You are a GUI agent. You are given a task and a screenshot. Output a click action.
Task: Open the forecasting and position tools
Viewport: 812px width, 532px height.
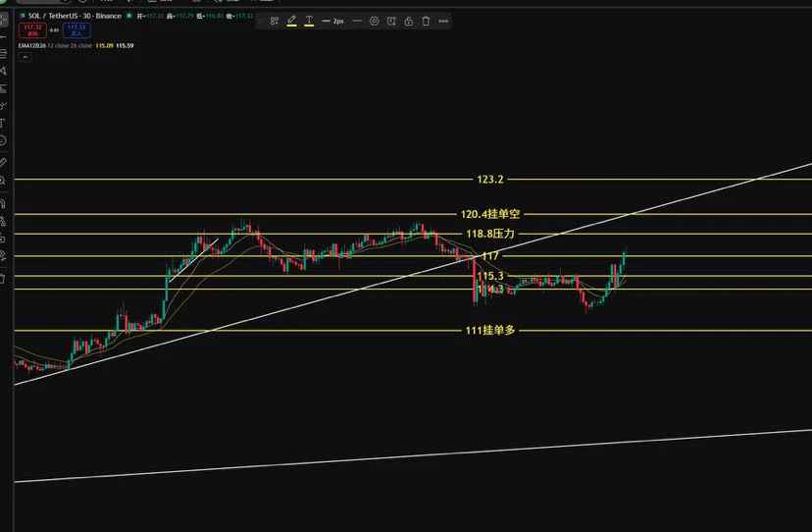tap(3, 88)
